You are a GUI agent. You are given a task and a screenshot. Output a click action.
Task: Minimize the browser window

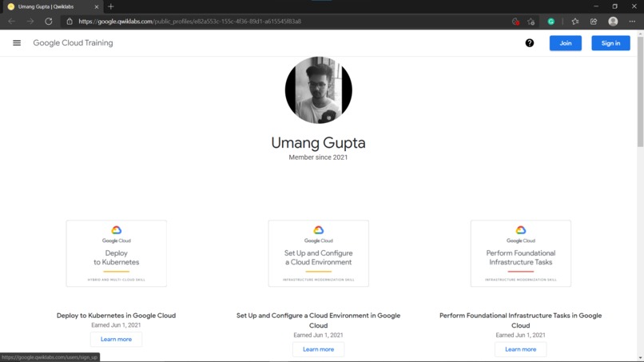(x=596, y=6)
